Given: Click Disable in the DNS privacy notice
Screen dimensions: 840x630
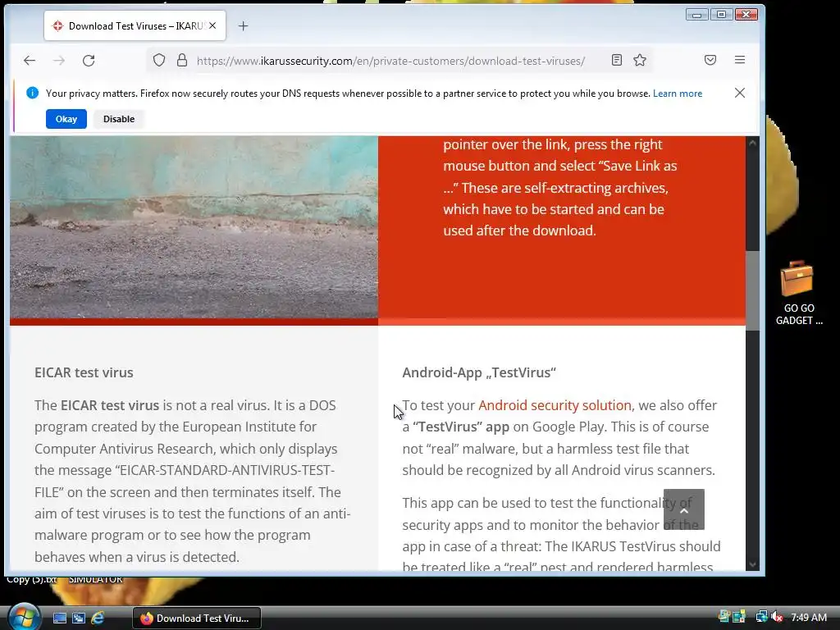Looking at the screenshot, I should click(119, 119).
